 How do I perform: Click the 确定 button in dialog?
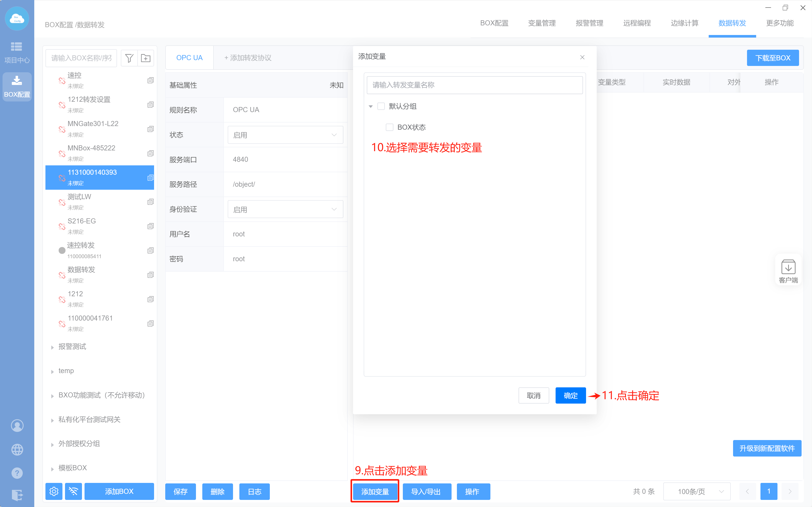click(570, 395)
